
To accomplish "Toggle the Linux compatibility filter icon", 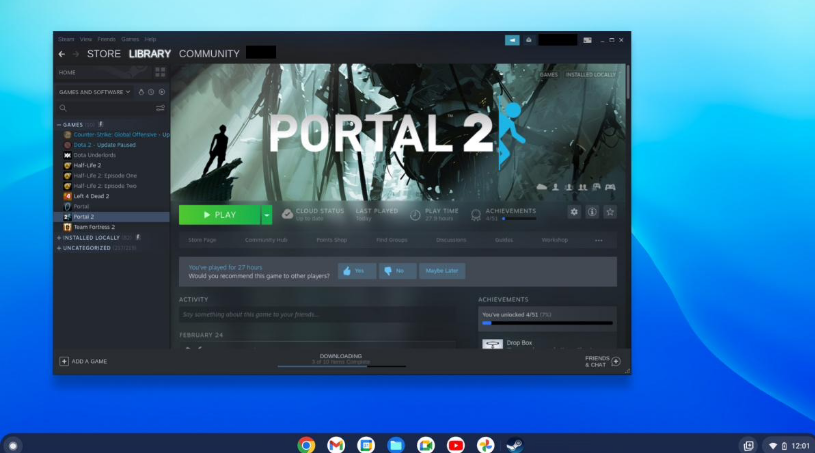I will pyautogui.click(x=141, y=92).
